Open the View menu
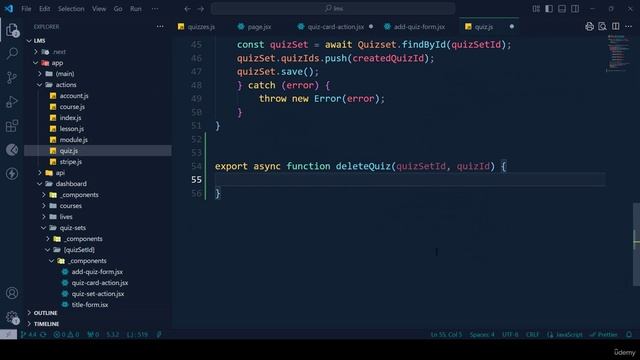640x360 pixels. pyautogui.click(x=99, y=9)
